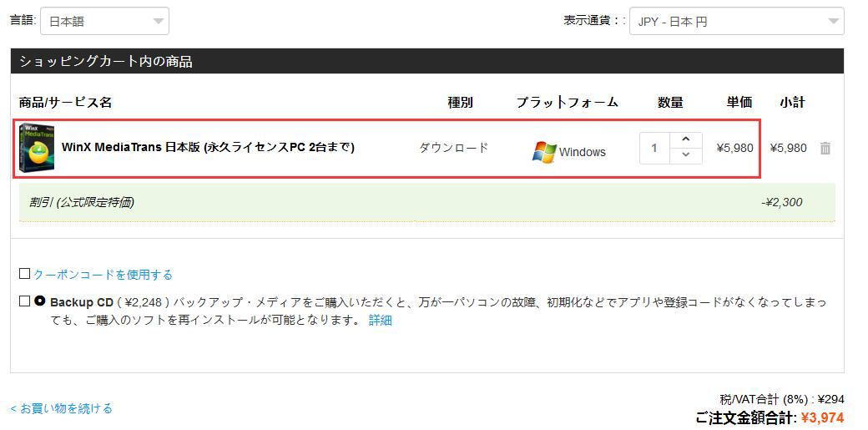Click the お買い物を続ける link
This screenshot has width=868, height=430.
tap(61, 408)
